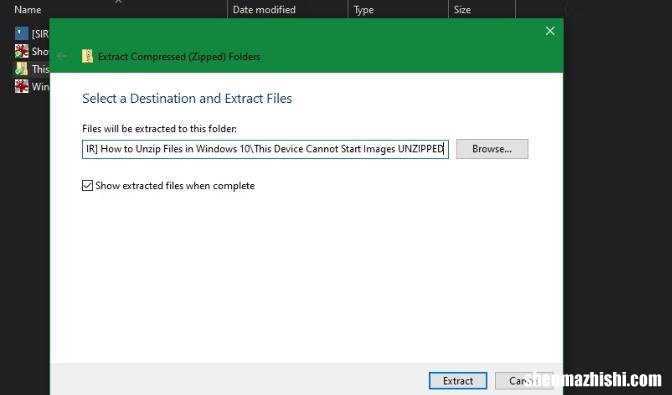Select the Sho file icon in File Explorer
672x395 pixels.
click(x=21, y=51)
